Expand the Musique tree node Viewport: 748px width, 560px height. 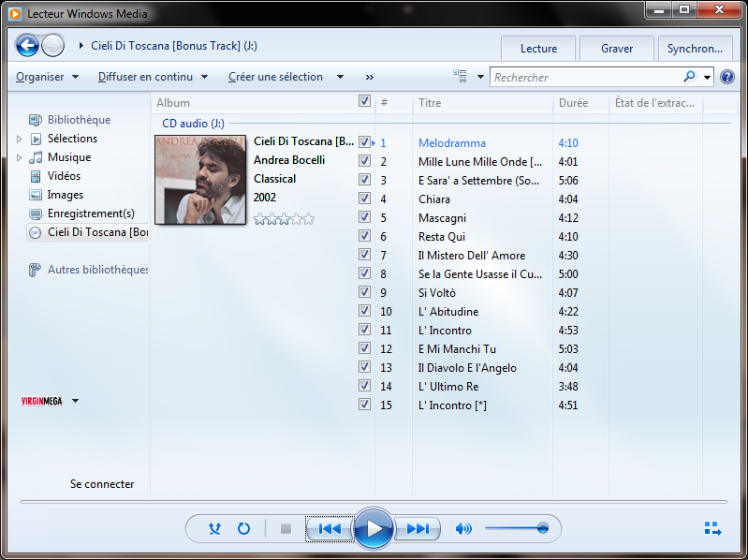point(19,157)
